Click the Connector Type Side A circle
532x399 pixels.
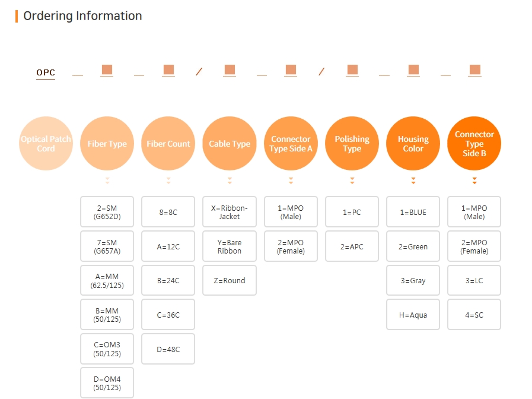(x=291, y=144)
